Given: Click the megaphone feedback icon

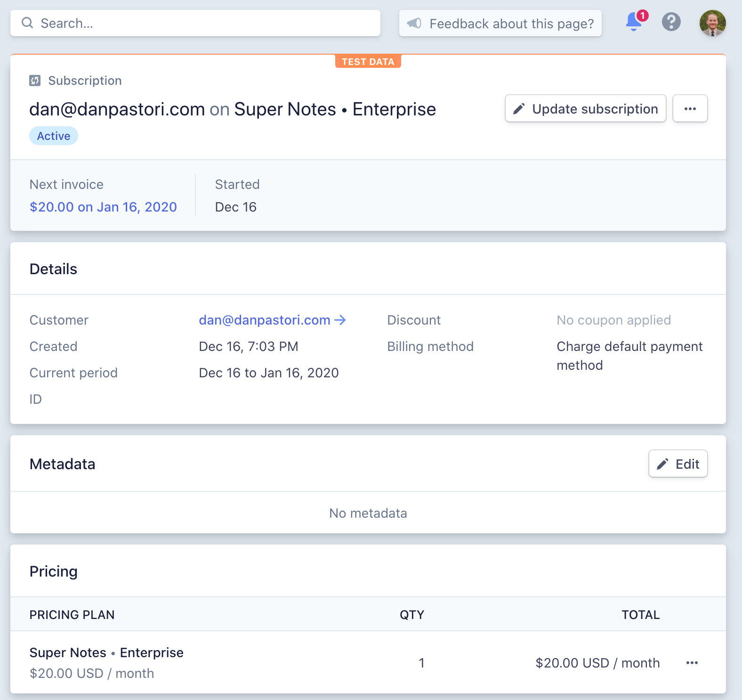Looking at the screenshot, I should tap(414, 23).
